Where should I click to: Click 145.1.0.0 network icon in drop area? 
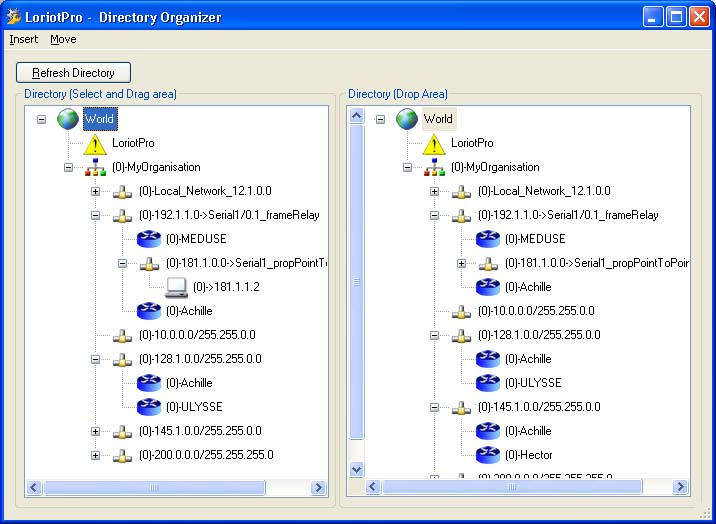[461, 408]
